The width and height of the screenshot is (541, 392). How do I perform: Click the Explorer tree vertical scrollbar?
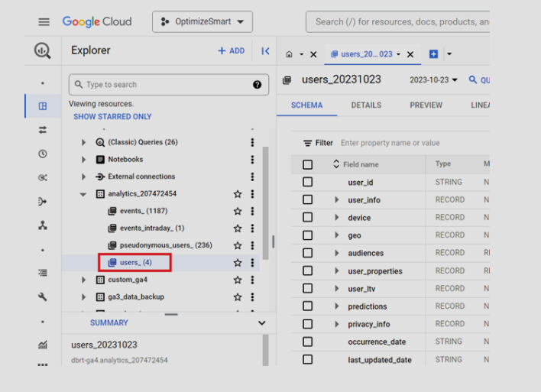tap(265, 203)
